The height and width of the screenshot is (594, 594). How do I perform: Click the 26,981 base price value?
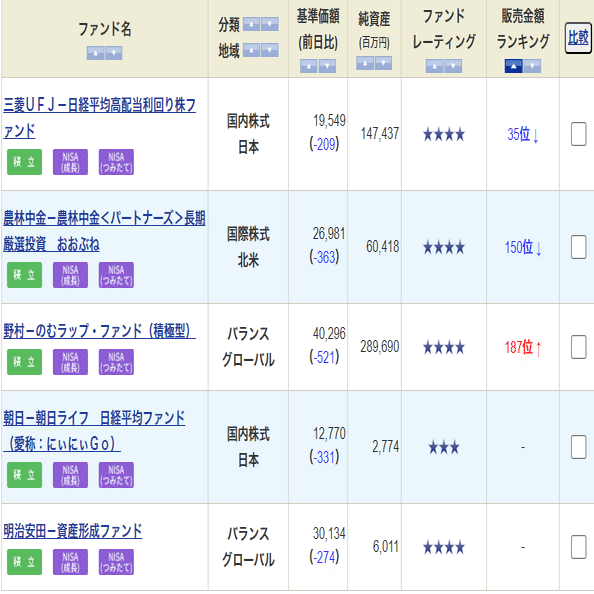329,234
